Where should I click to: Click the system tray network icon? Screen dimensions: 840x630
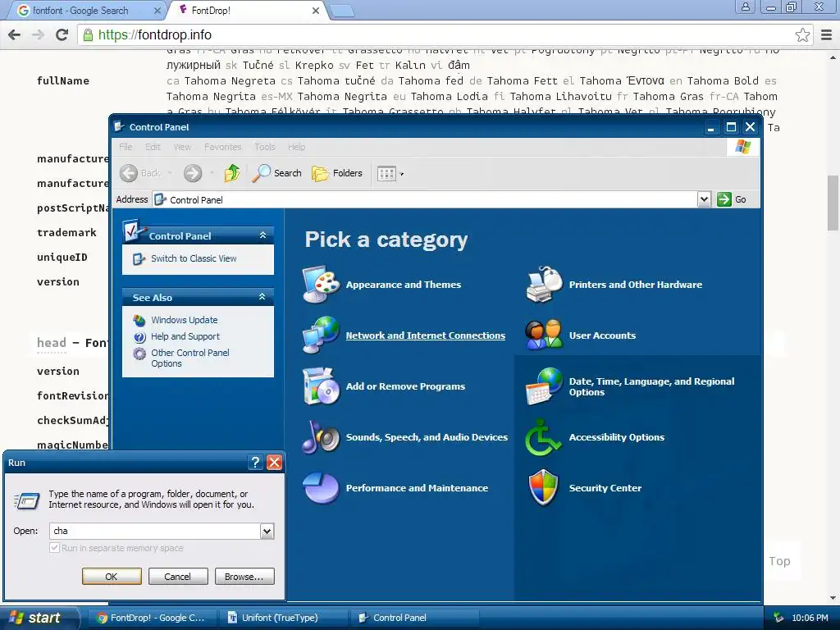click(779, 618)
